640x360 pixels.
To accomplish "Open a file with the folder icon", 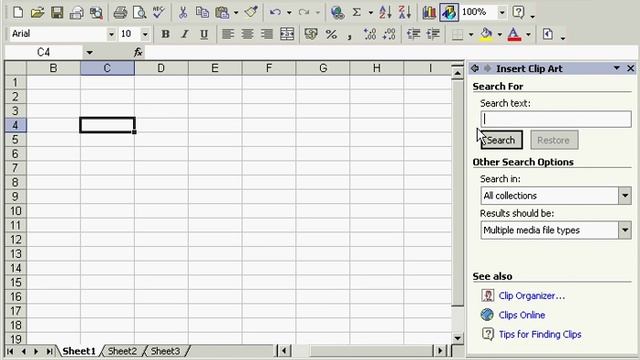I will coord(37,13).
